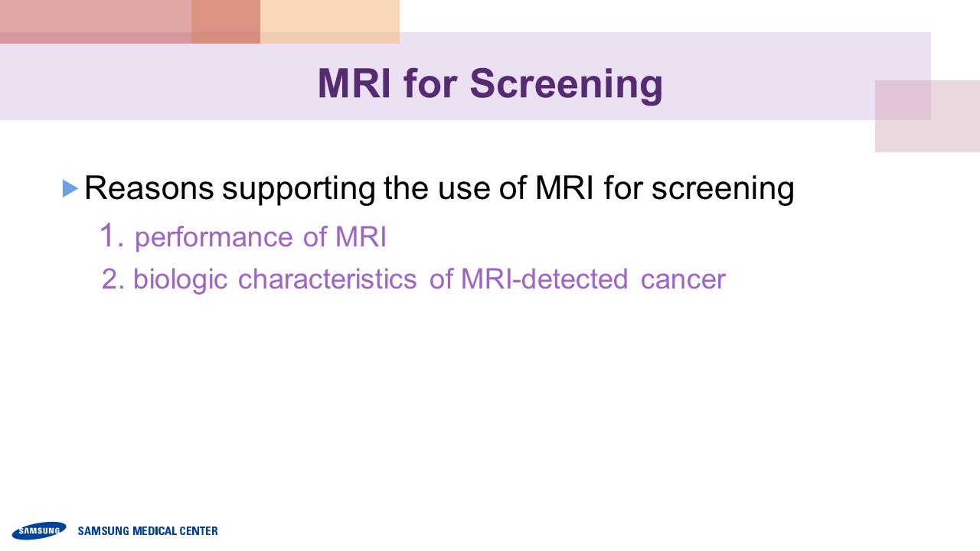Click the purple list number "1."
Screen dimensions: 980x551
tap(112, 236)
